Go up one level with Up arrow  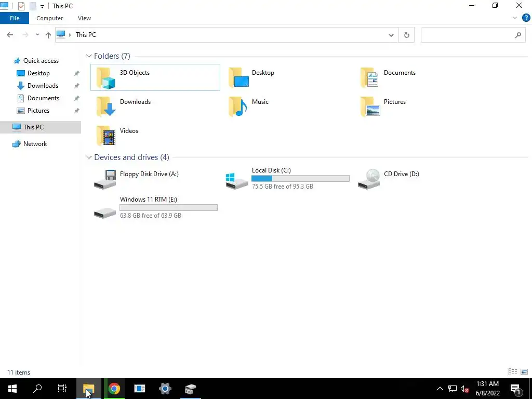48,35
